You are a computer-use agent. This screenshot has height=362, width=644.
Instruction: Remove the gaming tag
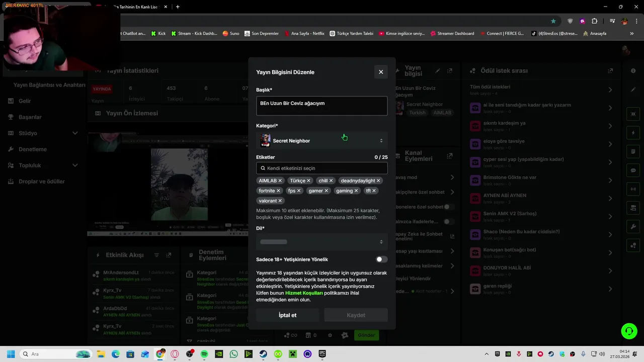pos(356,191)
